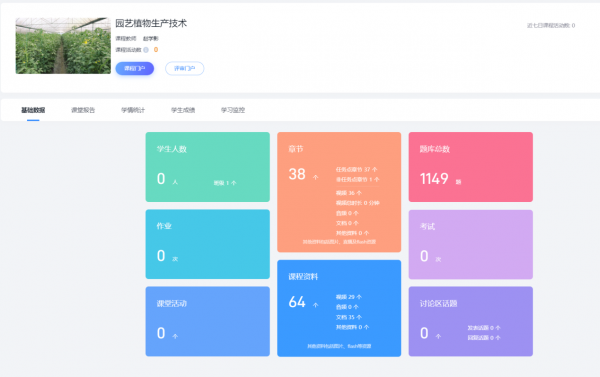Switch to the 学情统计 tab
Viewport: 600px width, 377px height.
pyautogui.click(x=133, y=110)
